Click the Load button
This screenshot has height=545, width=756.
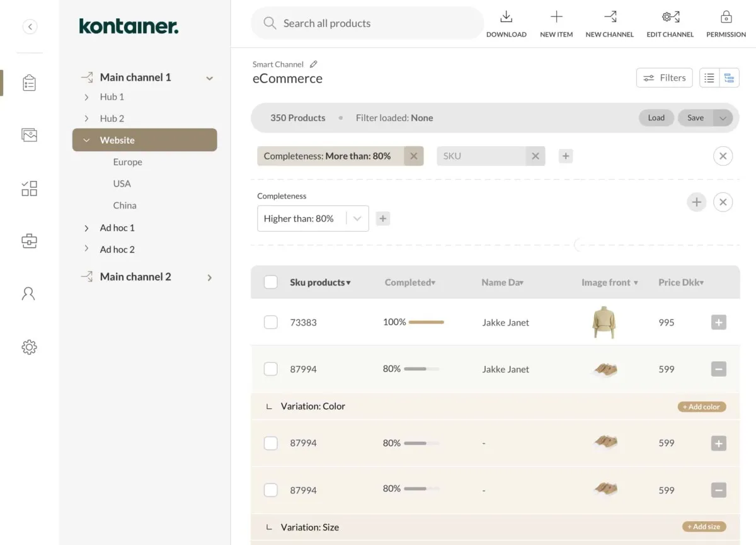(x=656, y=118)
